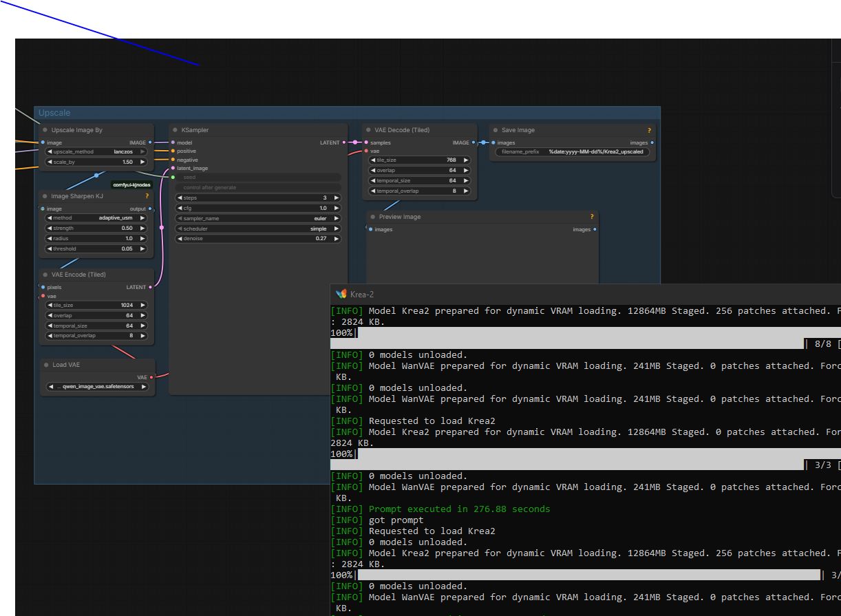
Task: Open the help question mark on Preview Image node
Action: click(x=592, y=217)
